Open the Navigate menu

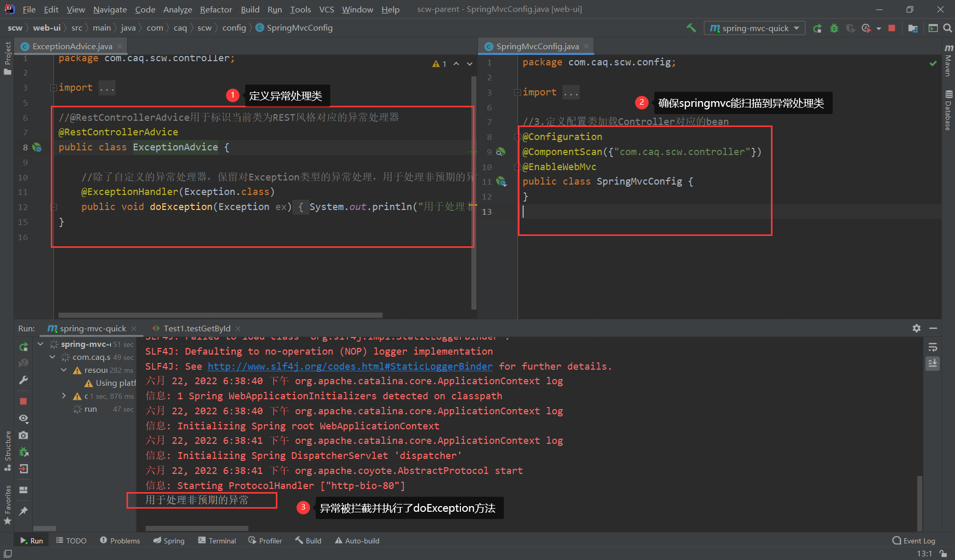pos(110,9)
